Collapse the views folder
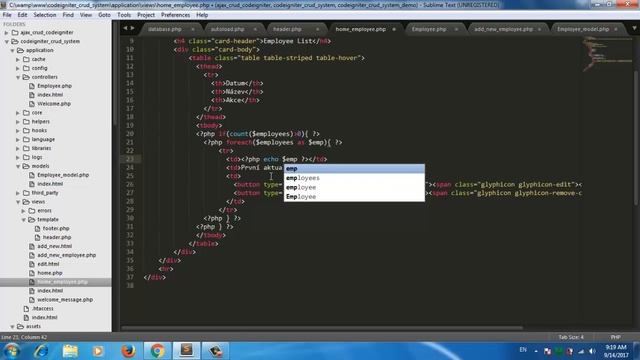 [x=18, y=202]
